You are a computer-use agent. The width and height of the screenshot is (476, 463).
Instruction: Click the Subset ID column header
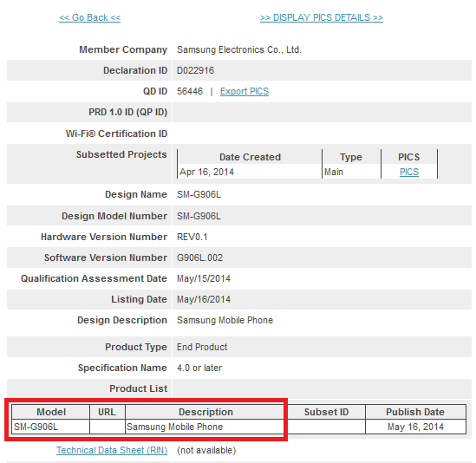pyautogui.click(x=326, y=412)
